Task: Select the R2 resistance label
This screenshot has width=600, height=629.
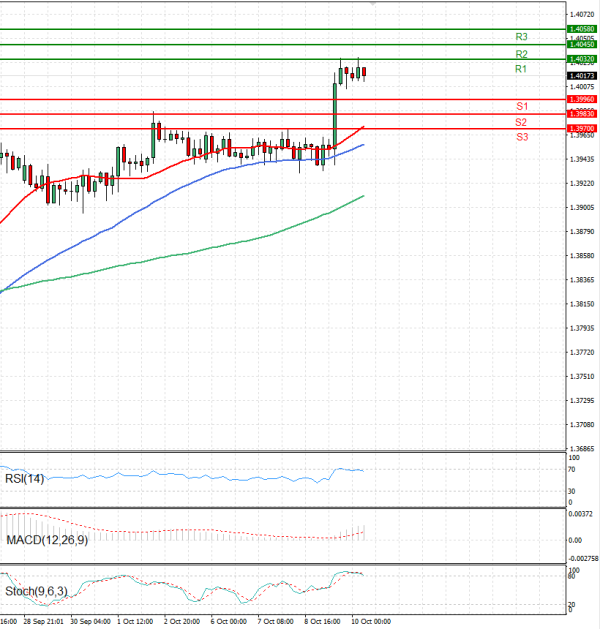Action: coord(521,53)
